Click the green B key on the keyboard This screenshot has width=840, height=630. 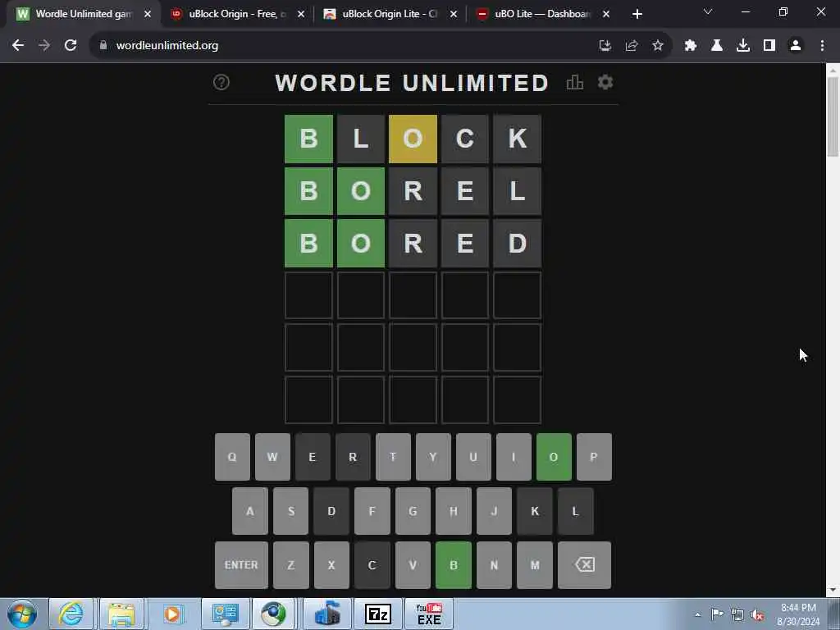[x=453, y=564]
